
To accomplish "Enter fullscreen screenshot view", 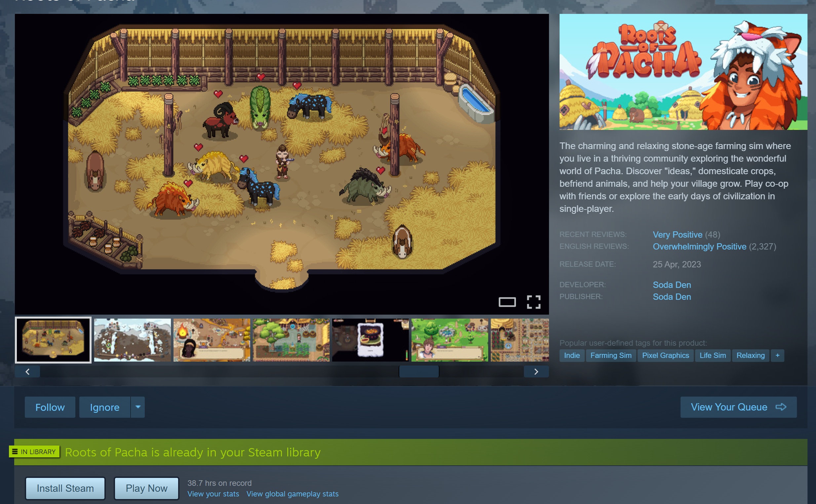I will 533,302.
